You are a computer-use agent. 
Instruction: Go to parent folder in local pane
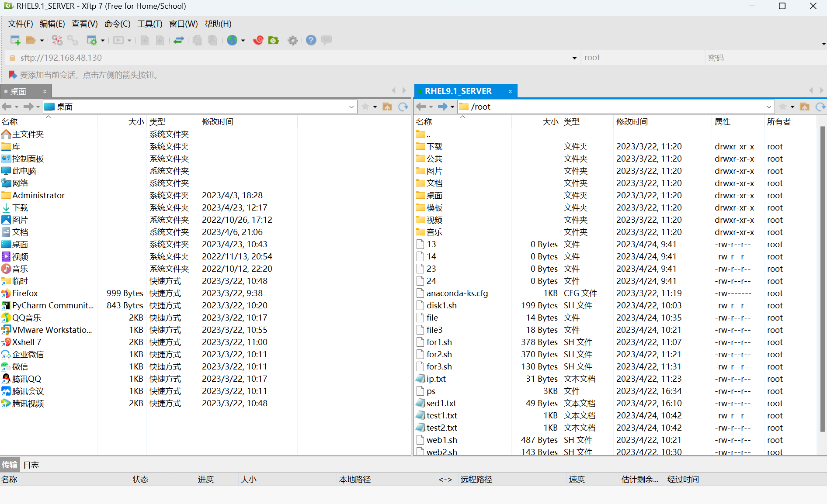(387, 107)
